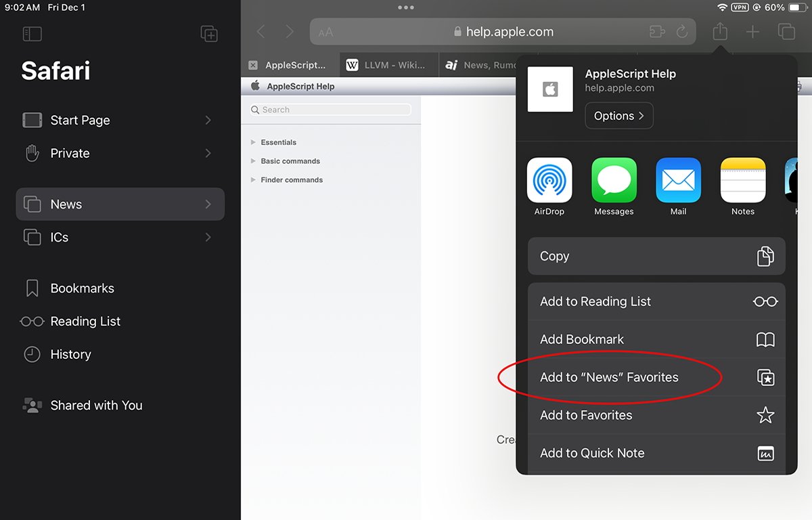The height and width of the screenshot is (520, 812).
Task: Hide the sidebar using sidebar icon
Action: tap(32, 34)
